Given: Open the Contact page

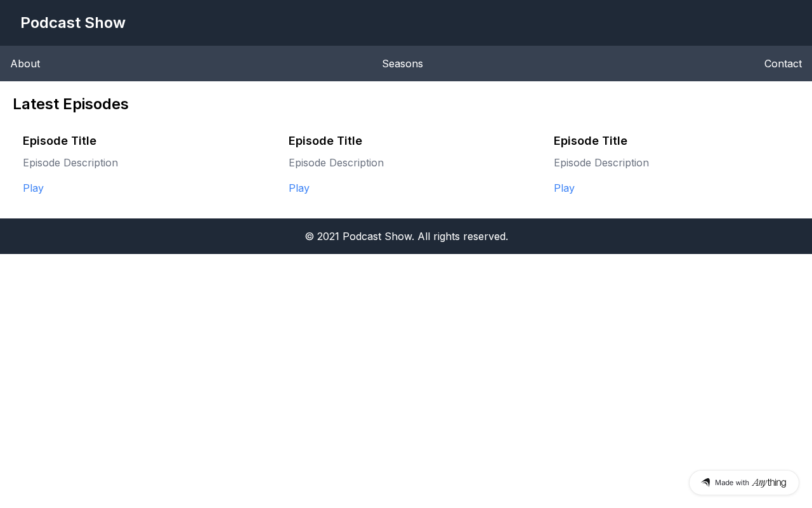Looking at the screenshot, I should [x=783, y=63].
